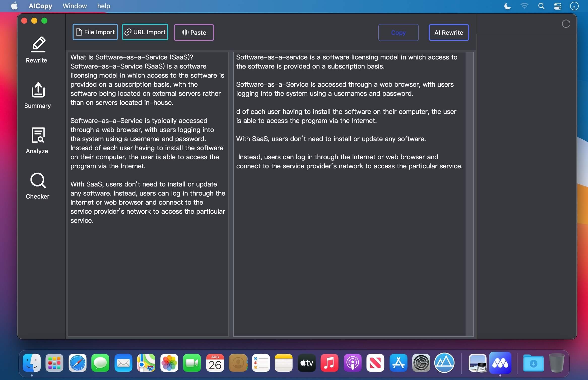Open the Window menu
588x380 pixels.
74,6
